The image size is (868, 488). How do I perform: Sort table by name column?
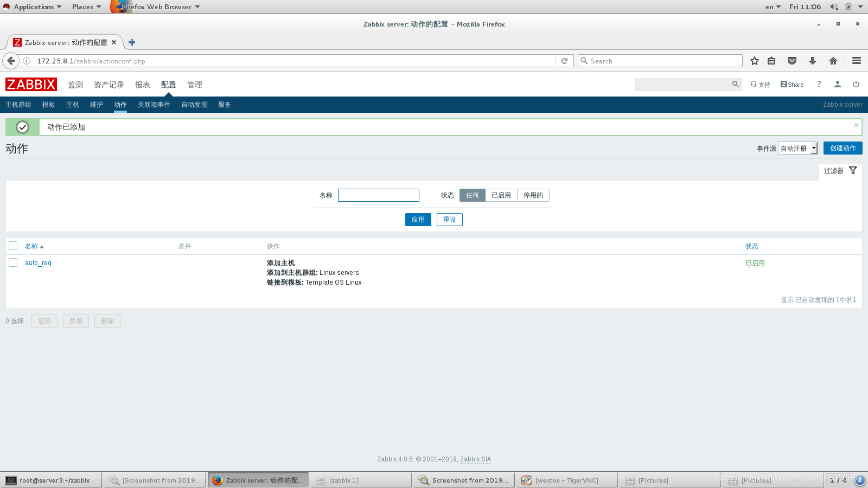(x=34, y=246)
